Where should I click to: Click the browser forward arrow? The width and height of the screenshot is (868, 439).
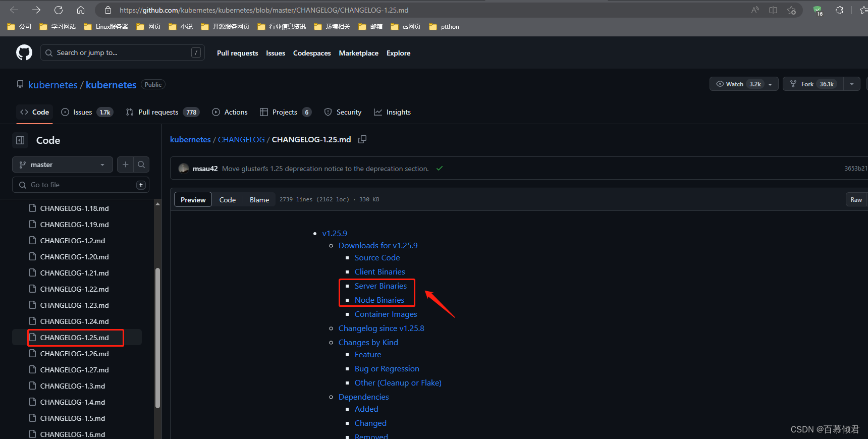(36, 10)
